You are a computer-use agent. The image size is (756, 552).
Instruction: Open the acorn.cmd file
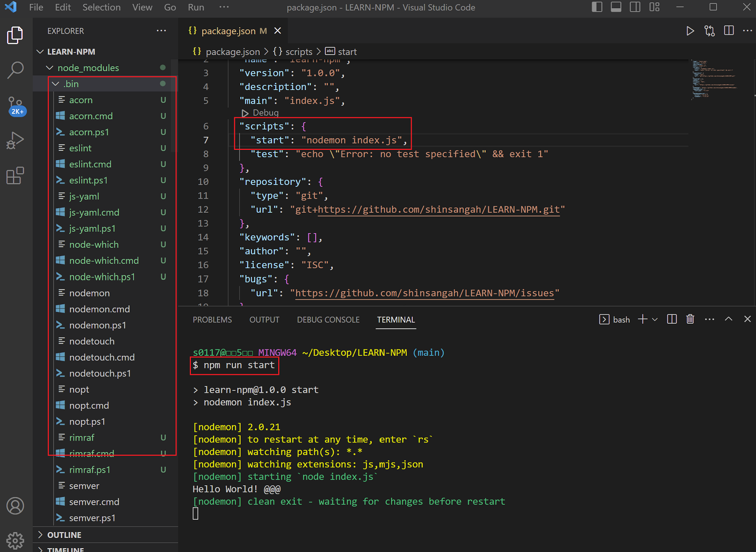[x=105, y=116]
